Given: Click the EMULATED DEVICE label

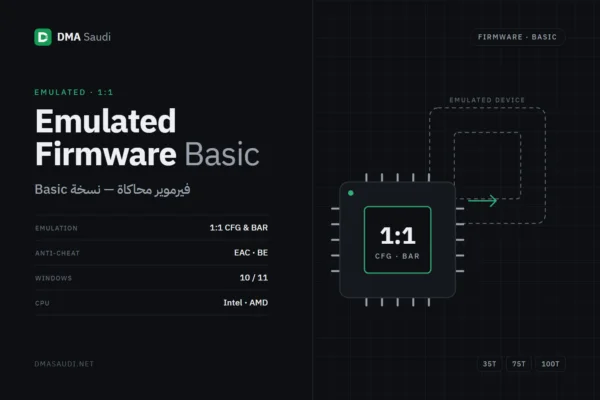Looking at the screenshot, I should 487,100.
